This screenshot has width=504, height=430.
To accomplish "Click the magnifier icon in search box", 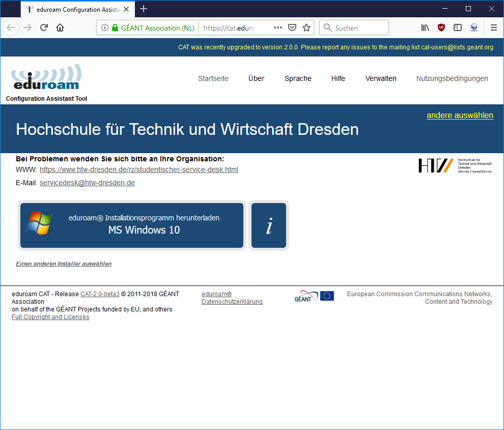I will coord(327,27).
